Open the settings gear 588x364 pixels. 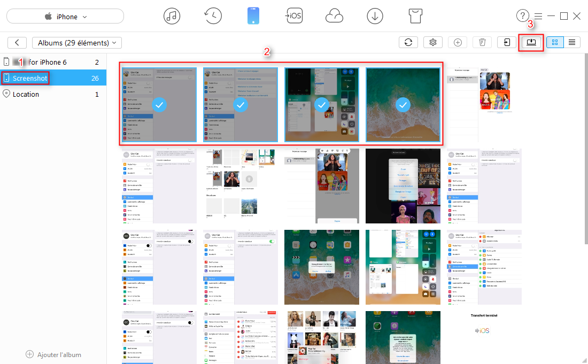[433, 42]
